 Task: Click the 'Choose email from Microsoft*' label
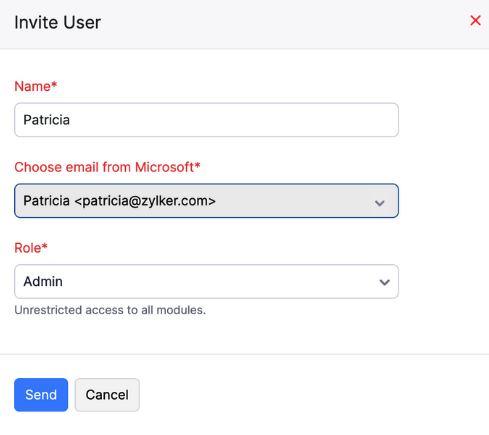tap(107, 167)
